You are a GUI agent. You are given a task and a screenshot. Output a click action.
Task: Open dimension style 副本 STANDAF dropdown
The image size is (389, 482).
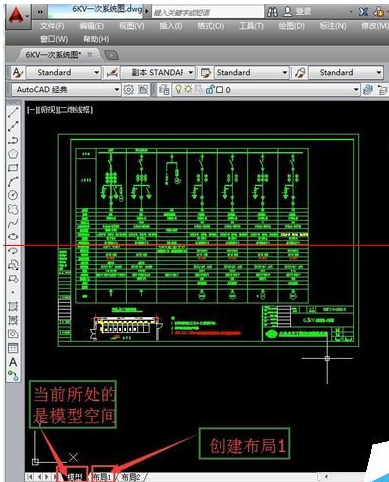[158, 72]
